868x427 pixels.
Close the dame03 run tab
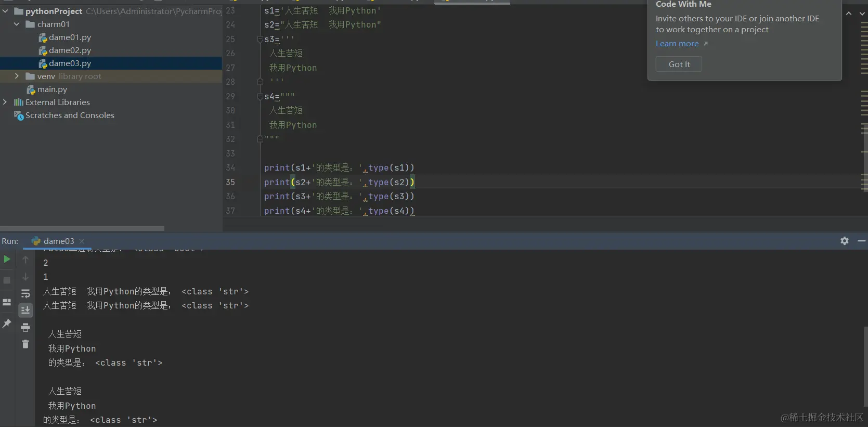[82, 241]
